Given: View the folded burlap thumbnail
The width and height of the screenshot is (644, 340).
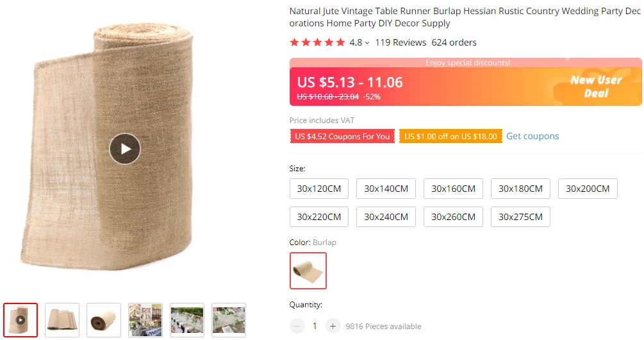Looking at the screenshot, I should 62,320.
